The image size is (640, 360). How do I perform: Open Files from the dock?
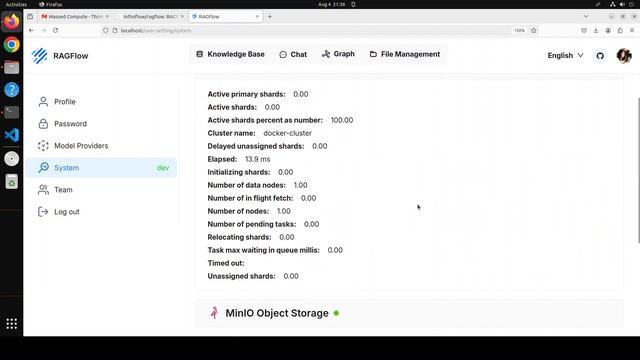(x=11, y=67)
